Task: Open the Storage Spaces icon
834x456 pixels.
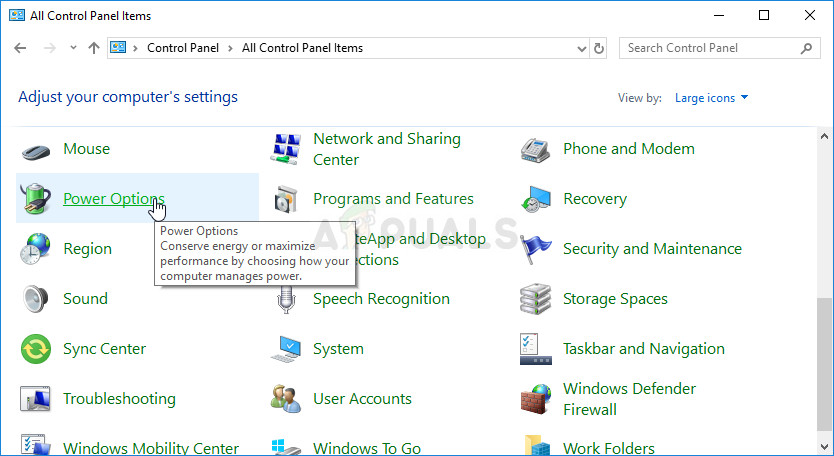Action: 536,299
